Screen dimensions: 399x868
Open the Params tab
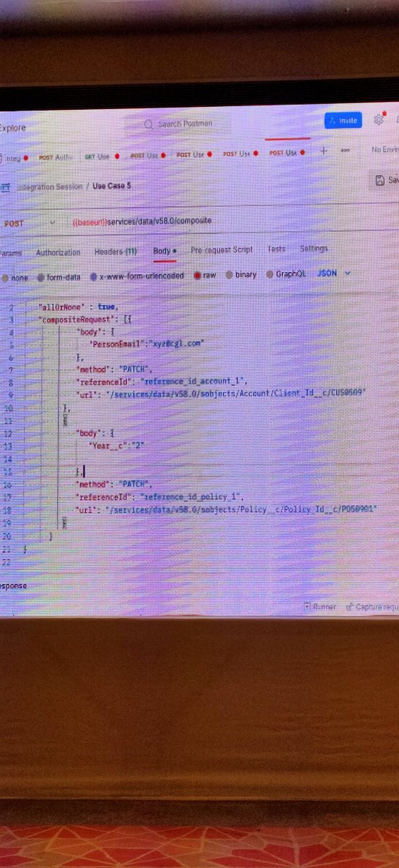point(11,253)
